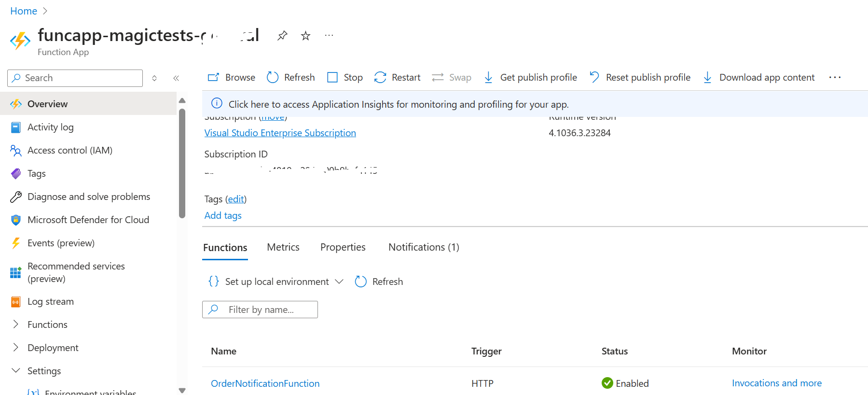
Task: Restart the function app
Action: pos(398,77)
